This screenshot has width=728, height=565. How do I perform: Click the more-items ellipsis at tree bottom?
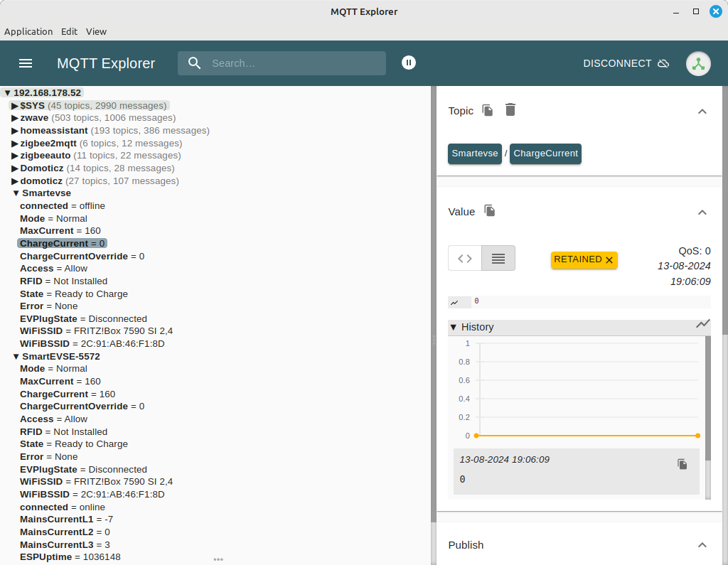pos(218,559)
